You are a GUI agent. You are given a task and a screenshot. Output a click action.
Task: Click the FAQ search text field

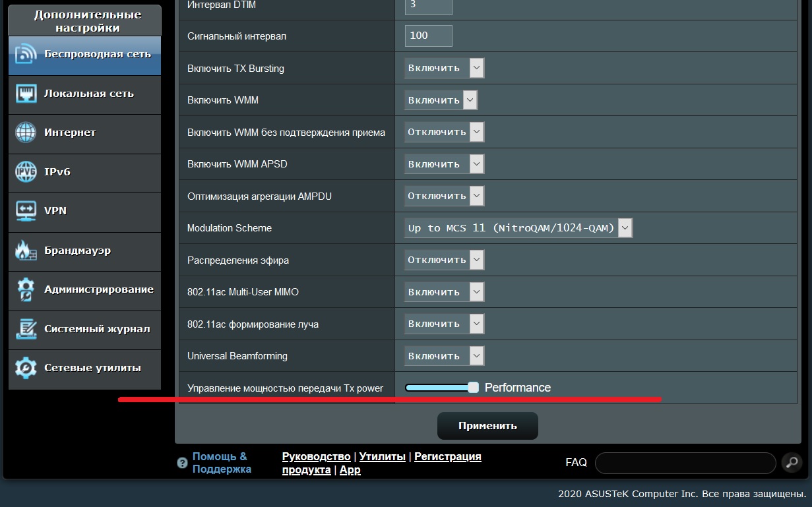(x=685, y=463)
